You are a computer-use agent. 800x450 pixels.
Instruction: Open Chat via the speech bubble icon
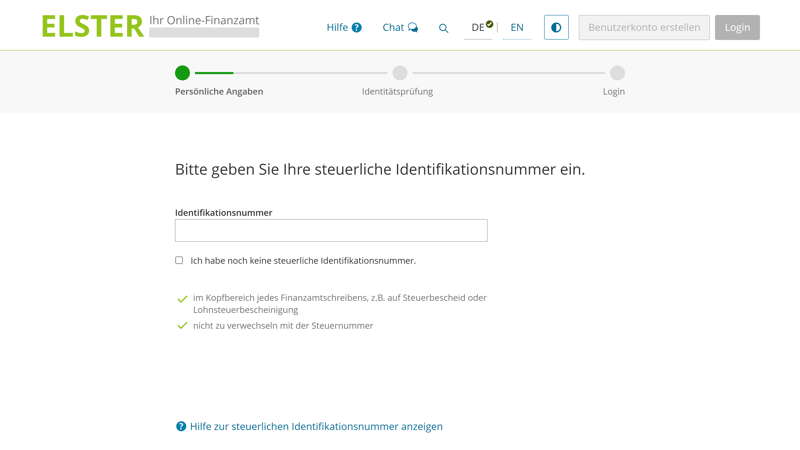tap(412, 28)
